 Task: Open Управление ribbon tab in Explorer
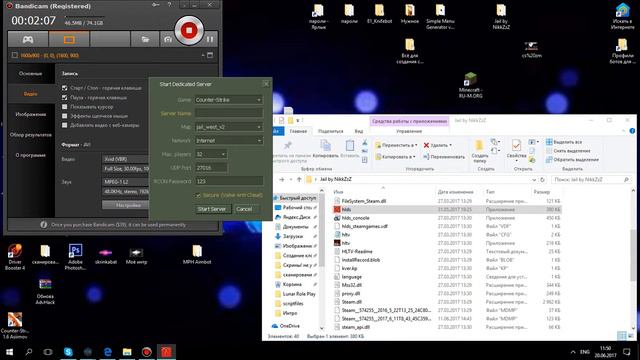[x=409, y=131]
